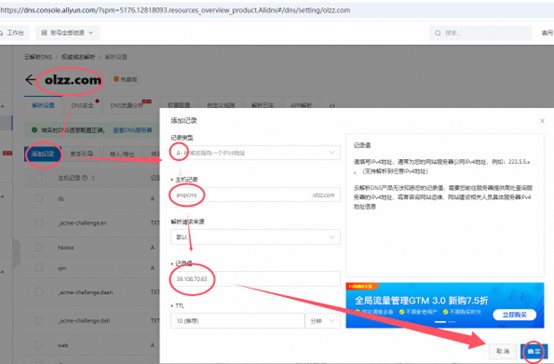Screen dimensions: 554x364
Task: Switch to the 权重配置 tab
Action: coord(179,105)
